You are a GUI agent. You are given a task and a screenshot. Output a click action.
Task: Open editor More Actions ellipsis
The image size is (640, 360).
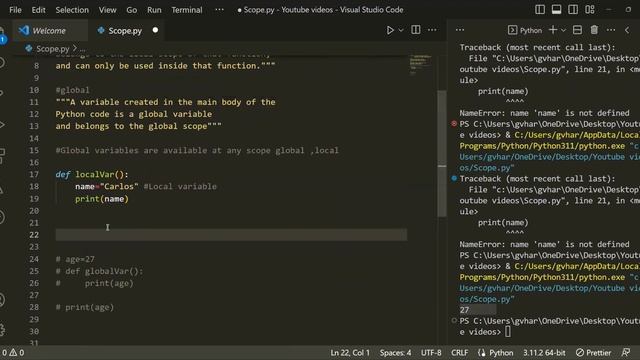pyautogui.click(x=432, y=30)
